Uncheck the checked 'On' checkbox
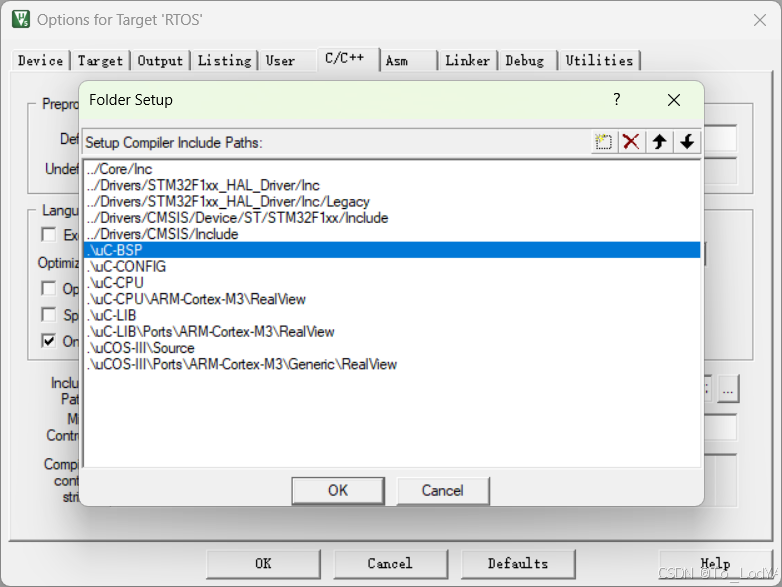Viewport: 782px width, 587px height. [x=49, y=341]
